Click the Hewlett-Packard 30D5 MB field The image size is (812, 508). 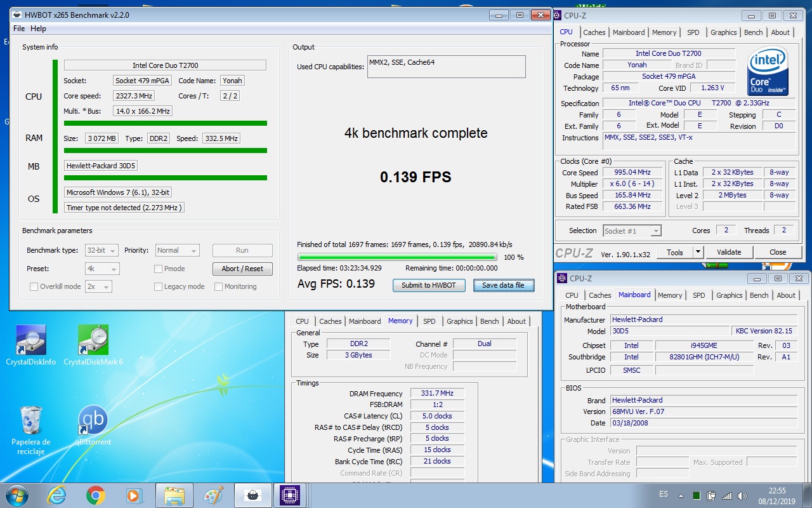[101, 166]
